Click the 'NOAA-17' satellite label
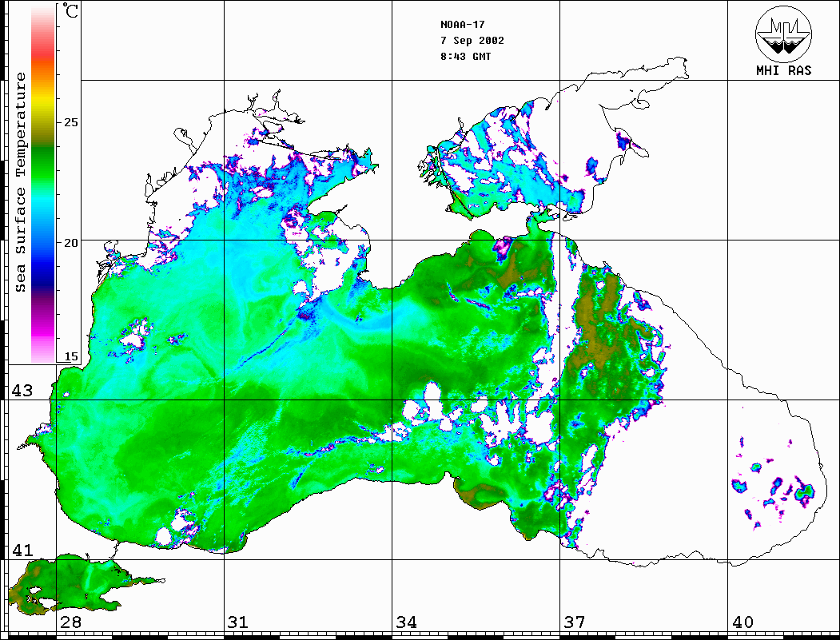This screenshot has width=840, height=640. [x=462, y=25]
